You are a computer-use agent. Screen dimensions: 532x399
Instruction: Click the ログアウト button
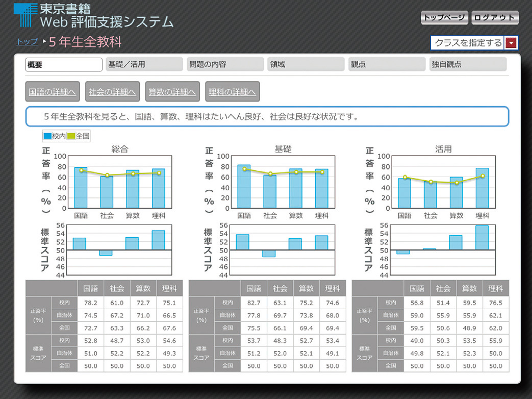pyautogui.click(x=495, y=18)
